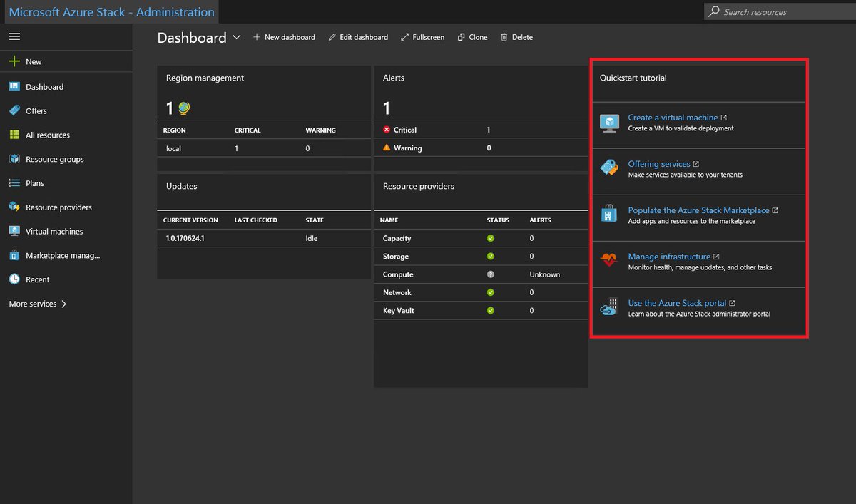This screenshot has width=856, height=504.
Task: Open Resource groups in the sidebar
Action: 55,159
